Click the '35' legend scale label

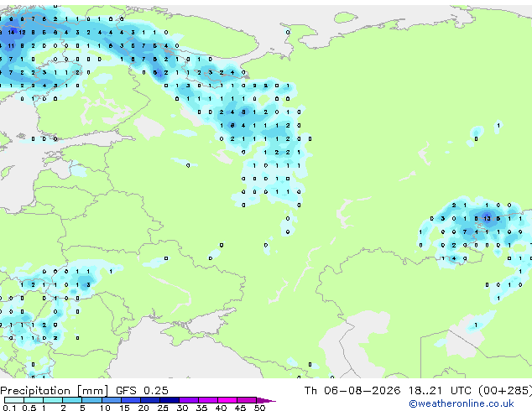click(201, 408)
